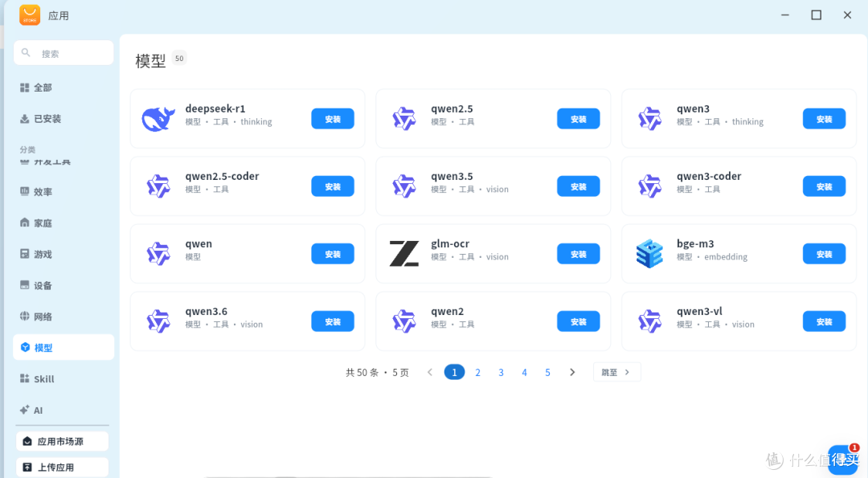Select the 游戏 category
This screenshot has width=868, height=478.
[63, 254]
